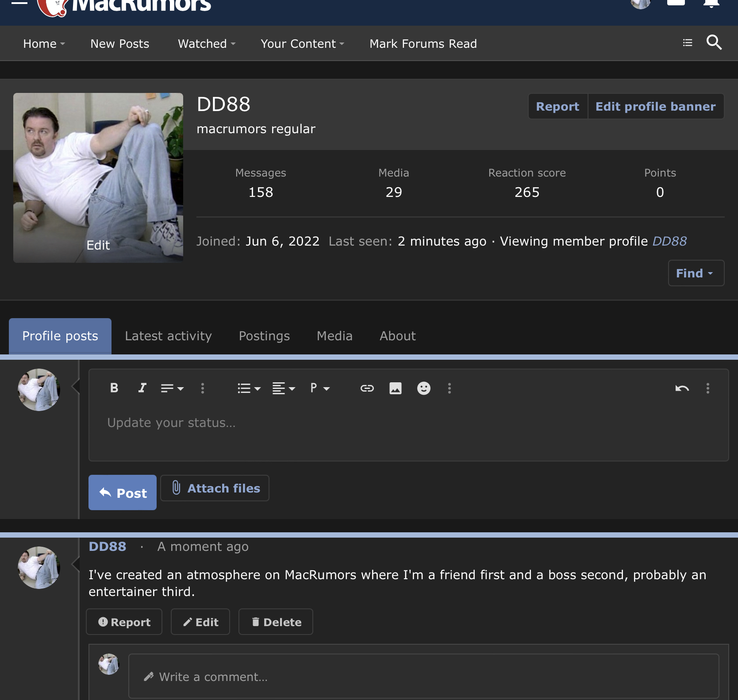Click Edit profile banner button
738x700 pixels.
tap(656, 106)
